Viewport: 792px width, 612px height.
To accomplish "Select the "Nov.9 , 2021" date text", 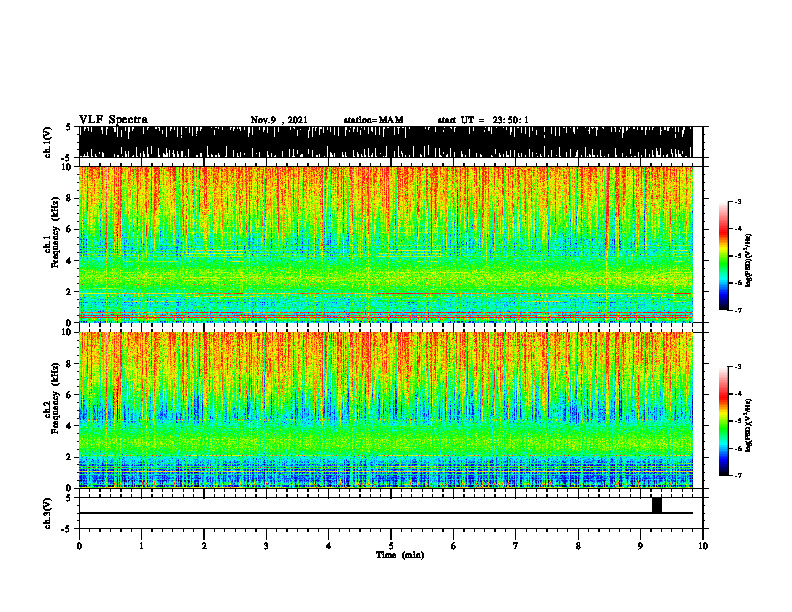I will [x=279, y=120].
